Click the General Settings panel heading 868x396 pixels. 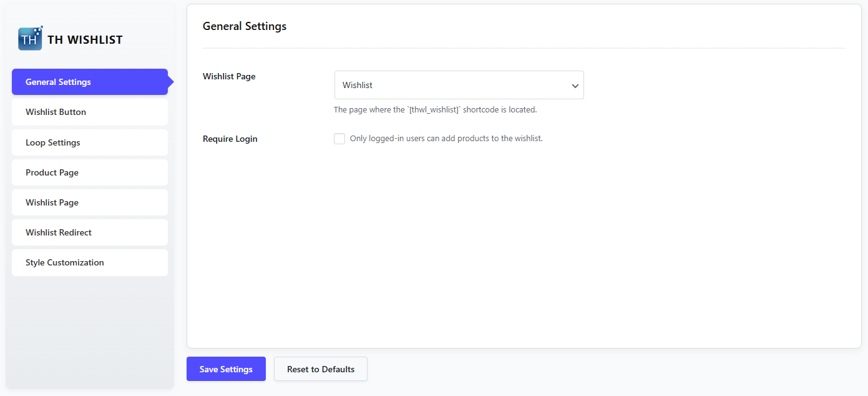[245, 26]
